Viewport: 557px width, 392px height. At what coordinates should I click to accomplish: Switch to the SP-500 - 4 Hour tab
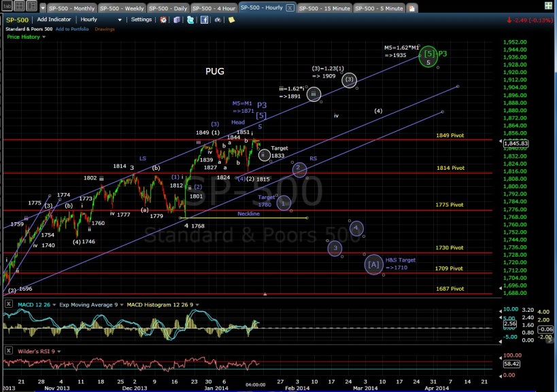[214, 8]
